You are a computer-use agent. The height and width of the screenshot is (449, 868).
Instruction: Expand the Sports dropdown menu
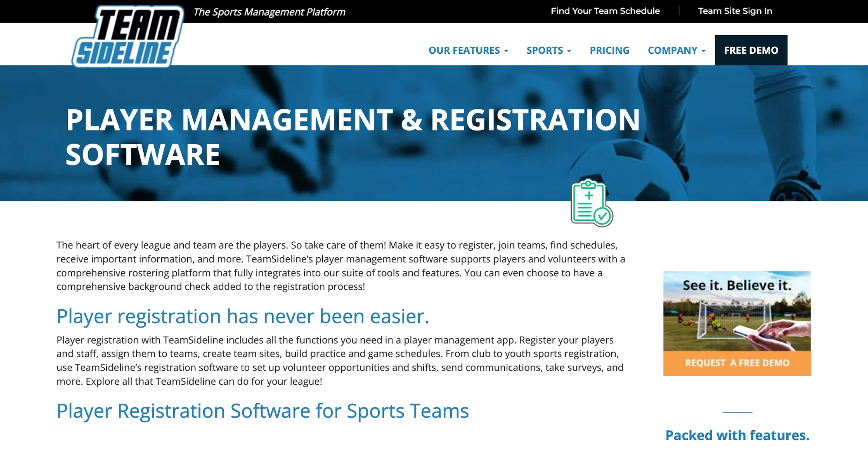(549, 50)
